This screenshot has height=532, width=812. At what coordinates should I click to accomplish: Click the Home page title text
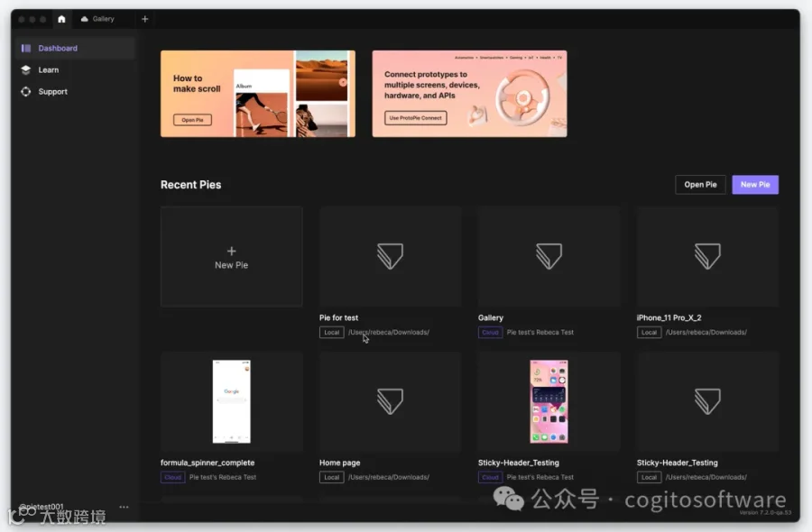coord(340,463)
